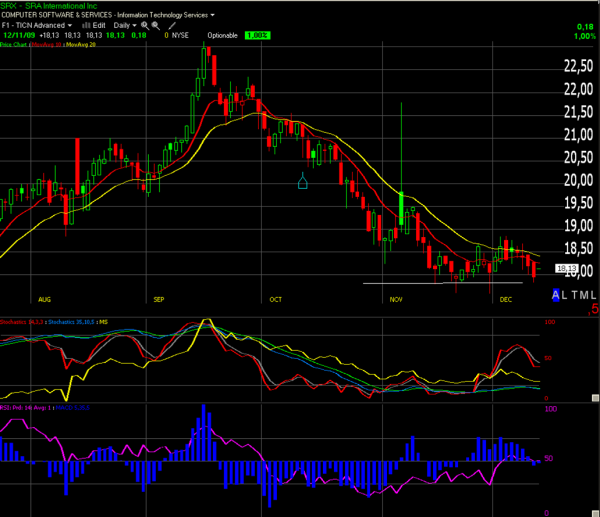
Task: Click the white horizontal support line
Action: (x=443, y=283)
